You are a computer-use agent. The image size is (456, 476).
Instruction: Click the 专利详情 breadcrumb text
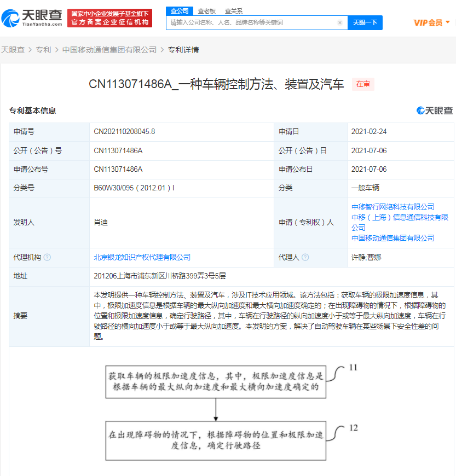point(183,50)
